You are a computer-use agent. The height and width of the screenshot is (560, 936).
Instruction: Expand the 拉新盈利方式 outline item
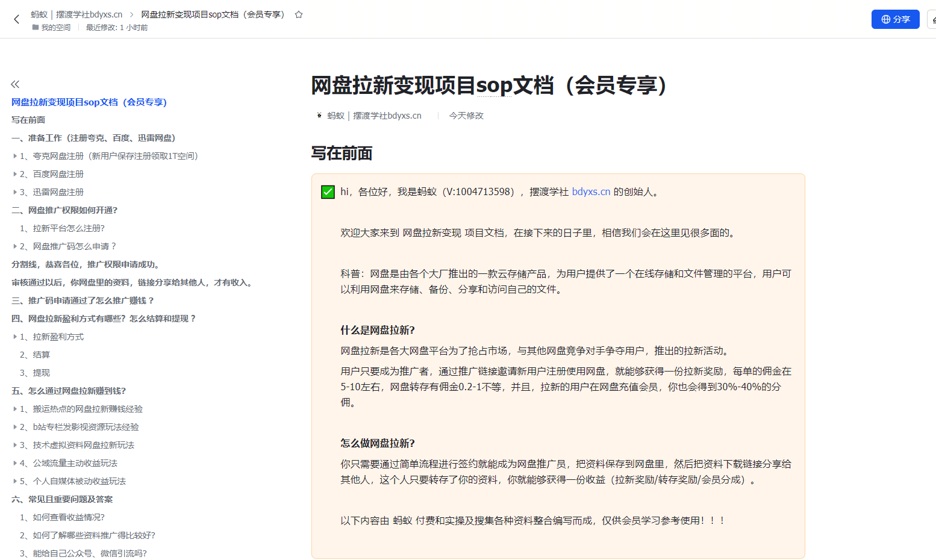[x=15, y=337]
